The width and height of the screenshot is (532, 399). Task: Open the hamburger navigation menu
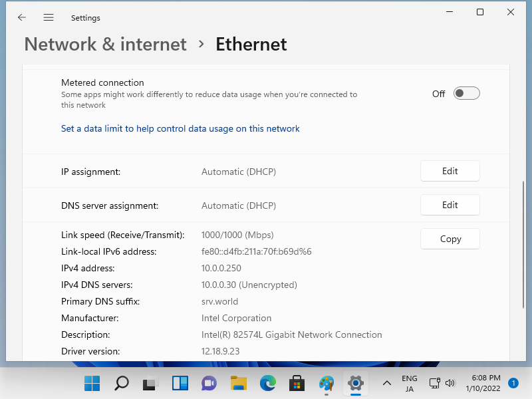[x=49, y=17]
